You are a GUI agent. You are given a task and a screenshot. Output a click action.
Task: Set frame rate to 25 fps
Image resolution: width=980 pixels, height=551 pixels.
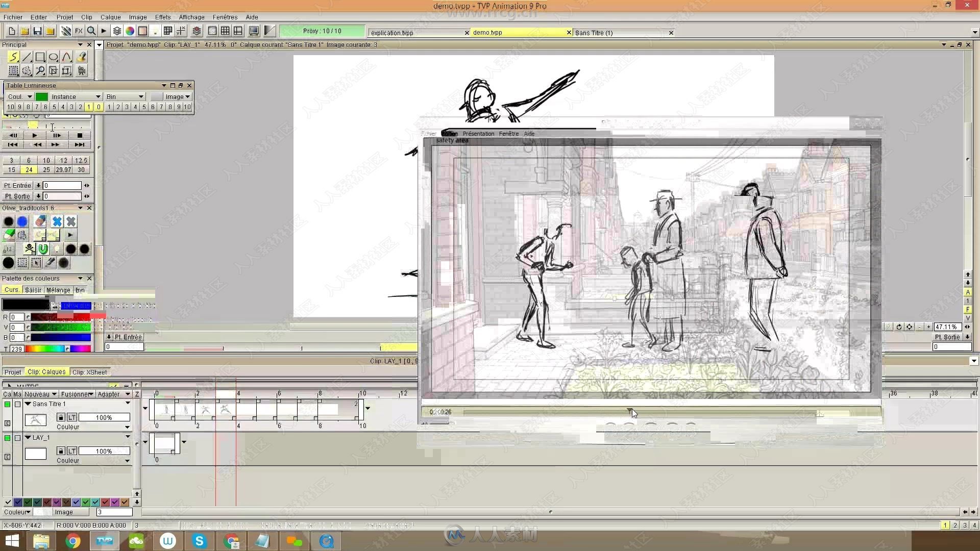click(46, 170)
